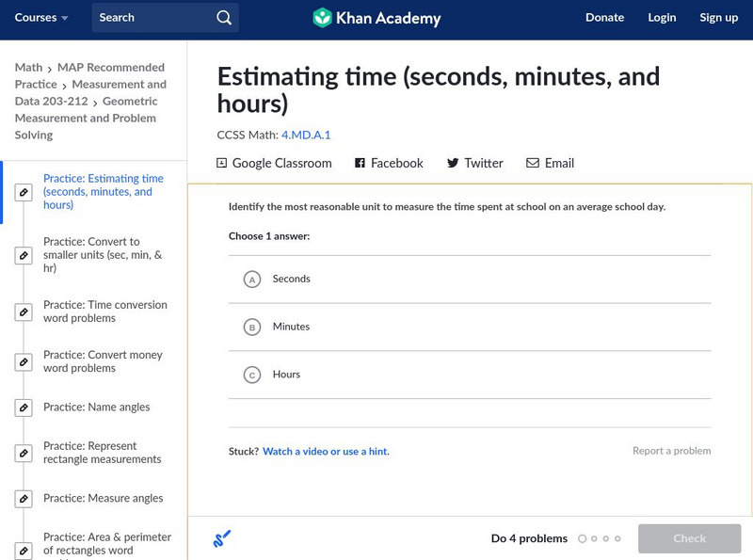753x560 pixels.
Task: Click the Twitter bird icon
Action: click(453, 163)
